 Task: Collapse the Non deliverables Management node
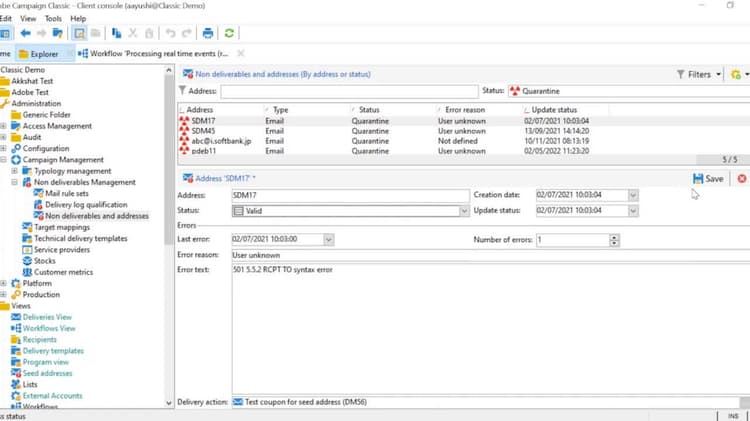(14, 182)
